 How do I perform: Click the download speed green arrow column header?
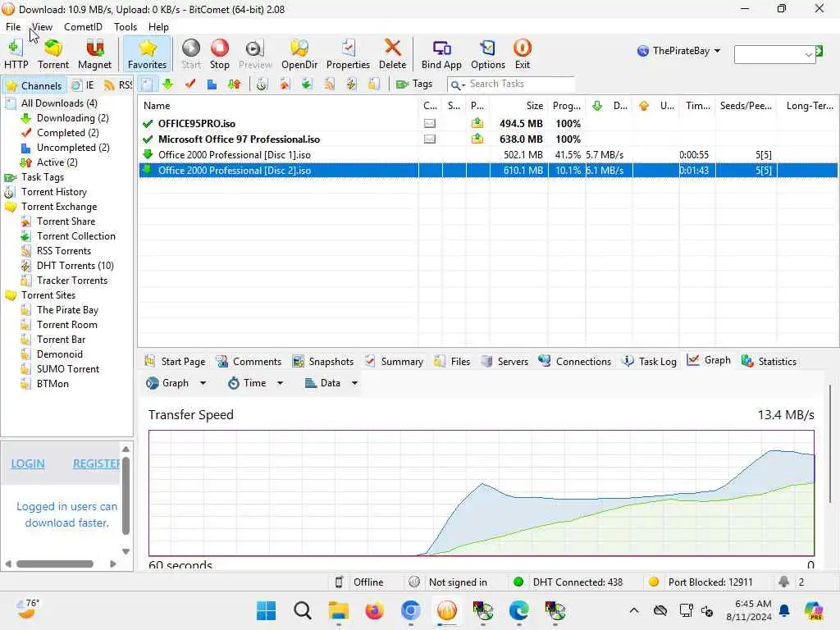coord(609,106)
